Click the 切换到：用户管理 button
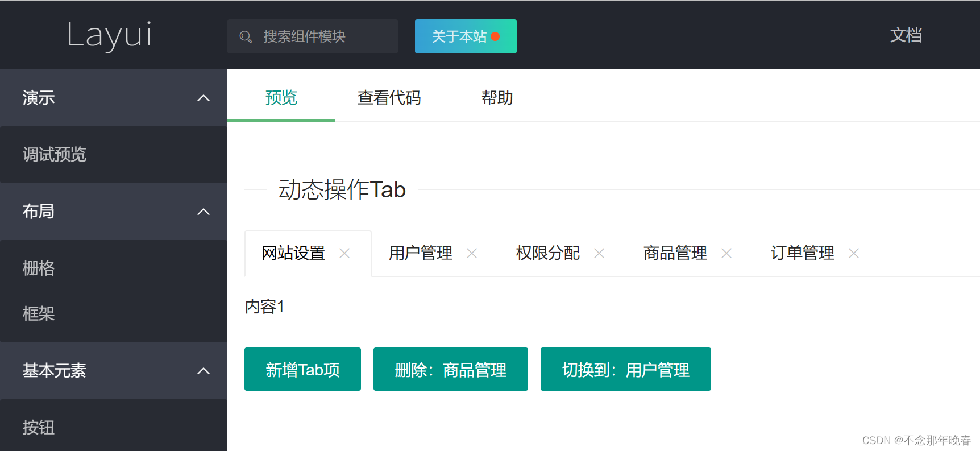 (626, 369)
